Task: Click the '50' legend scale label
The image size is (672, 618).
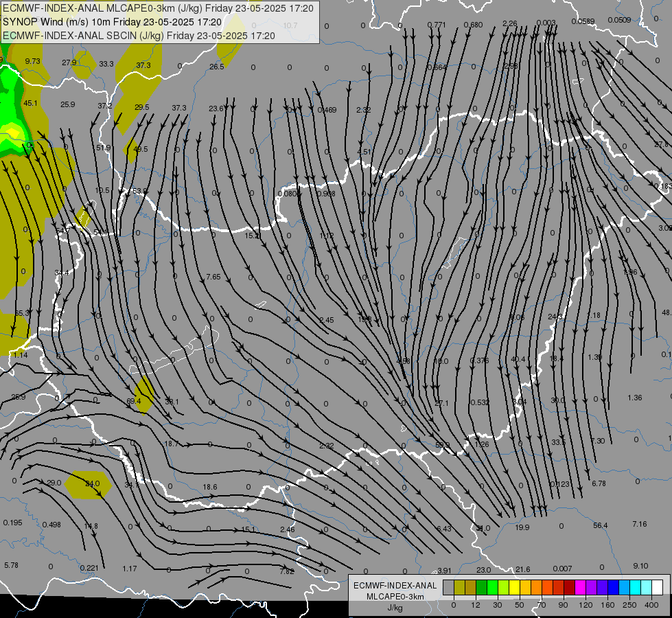Action: pos(520,605)
